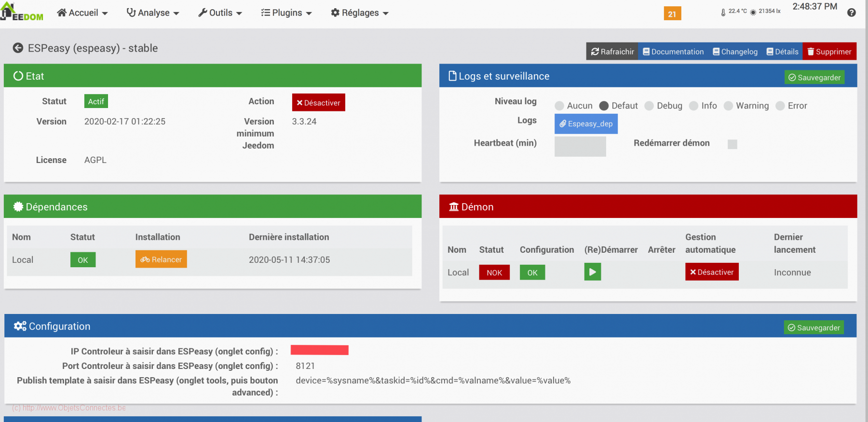The width and height of the screenshot is (868, 422).
Task: Save Logs et surveillance settings
Action: 814,77
